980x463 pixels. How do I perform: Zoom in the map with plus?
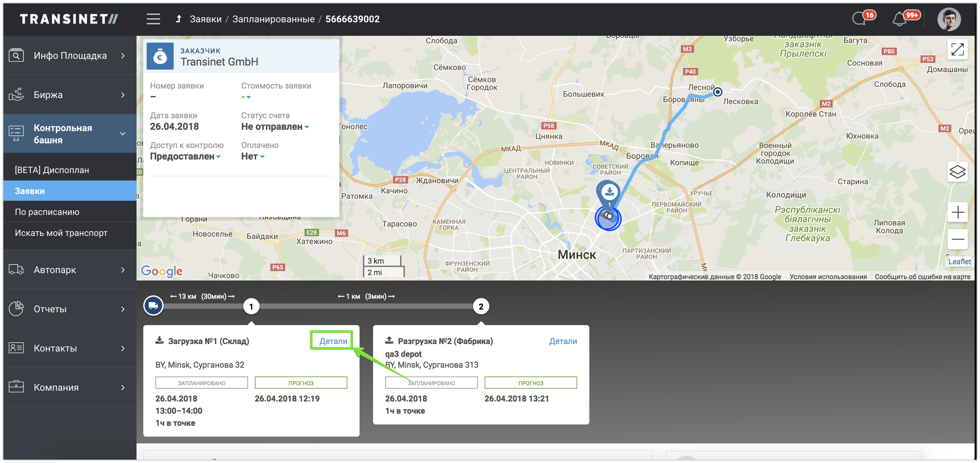[957, 212]
